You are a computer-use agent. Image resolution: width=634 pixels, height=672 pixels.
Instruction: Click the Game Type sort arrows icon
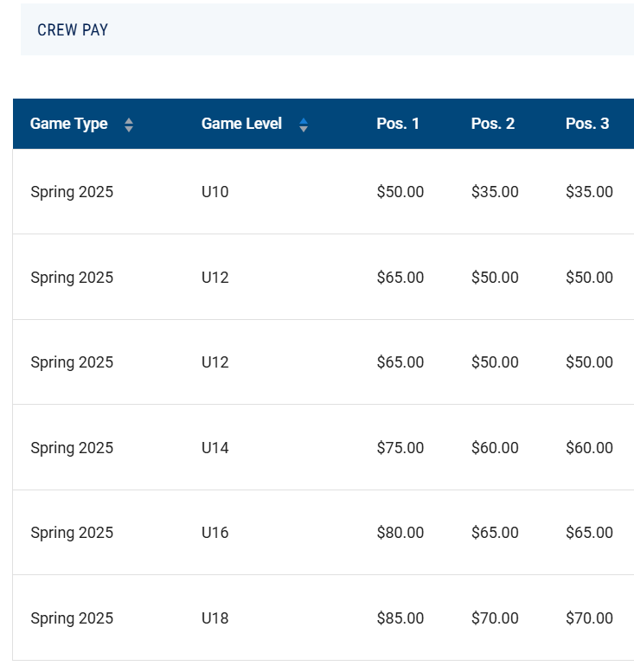pos(129,125)
